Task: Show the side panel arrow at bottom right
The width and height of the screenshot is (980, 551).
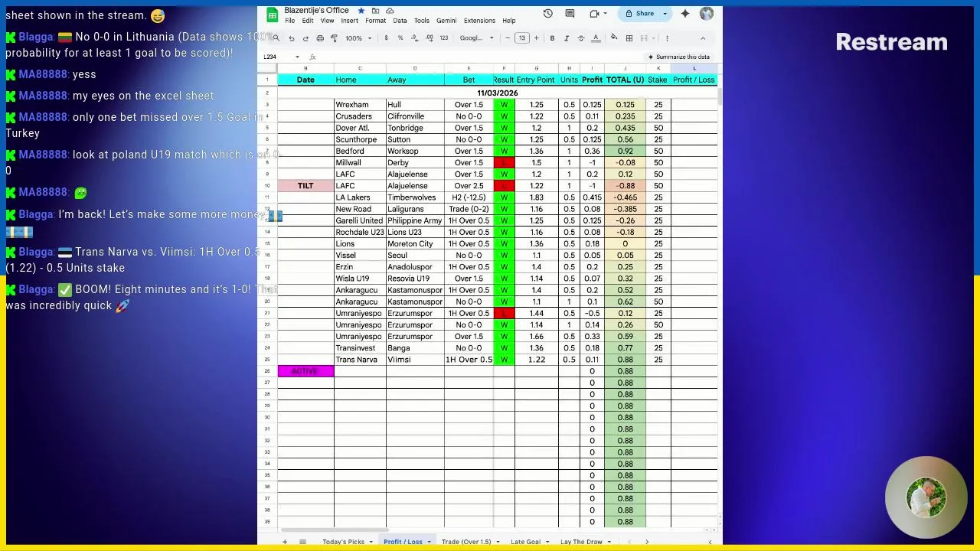Action: pyautogui.click(x=710, y=542)
